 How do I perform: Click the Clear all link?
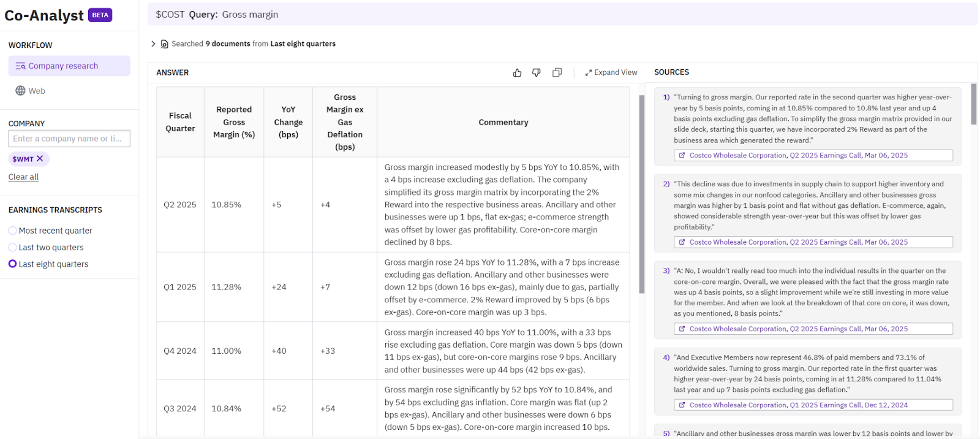[23, 177]
